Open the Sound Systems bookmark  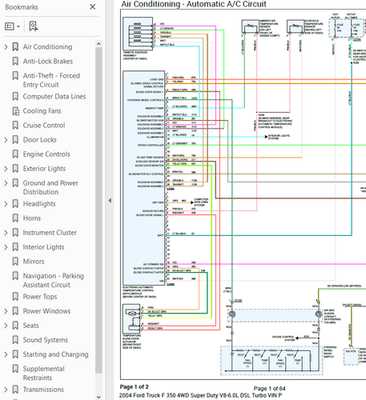[x=45, y=340]
